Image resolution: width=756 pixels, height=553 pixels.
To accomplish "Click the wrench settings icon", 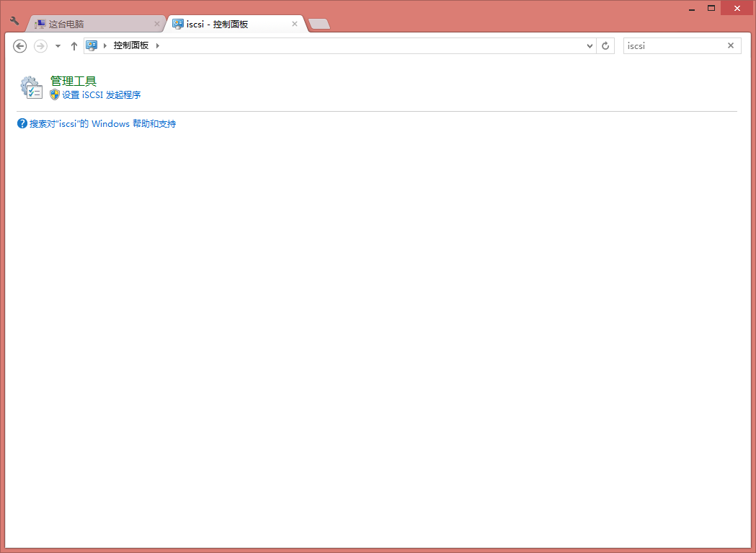I will pyautogui.click(x=14, y=21).
